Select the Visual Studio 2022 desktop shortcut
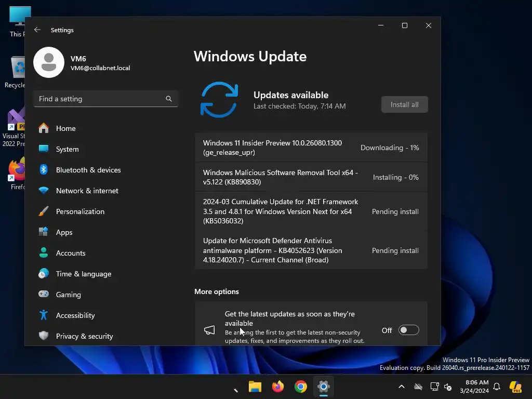Screen dimensions: 532x399 click(x=14, y=127)
